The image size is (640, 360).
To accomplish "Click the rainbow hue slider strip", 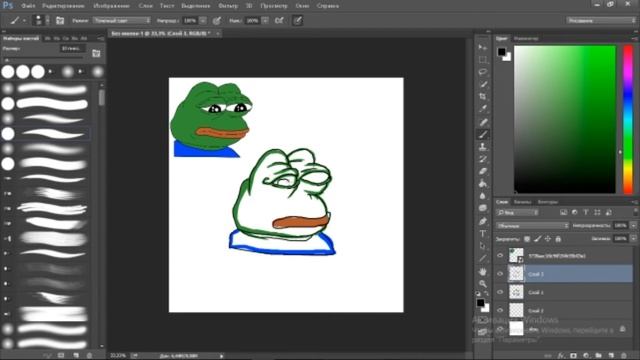I will point(628,119).
